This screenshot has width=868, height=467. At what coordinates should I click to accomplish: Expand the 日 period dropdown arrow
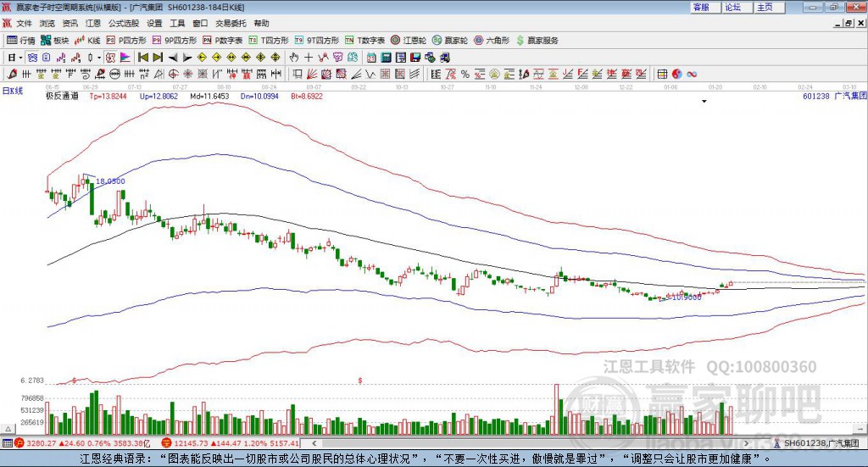(x=20, y=58)
